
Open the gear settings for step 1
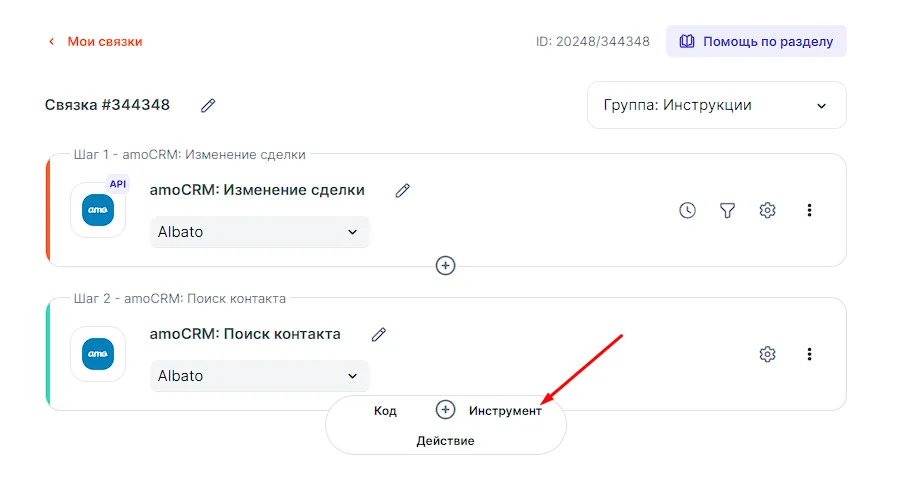pyautogui.click(x=767, y=210)
